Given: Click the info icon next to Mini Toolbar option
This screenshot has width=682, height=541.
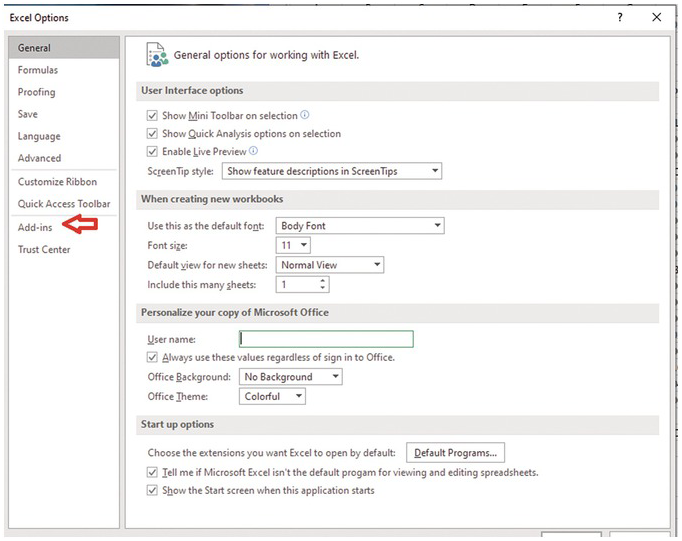Looking at the screenshot, I should [x=305, y=115].
